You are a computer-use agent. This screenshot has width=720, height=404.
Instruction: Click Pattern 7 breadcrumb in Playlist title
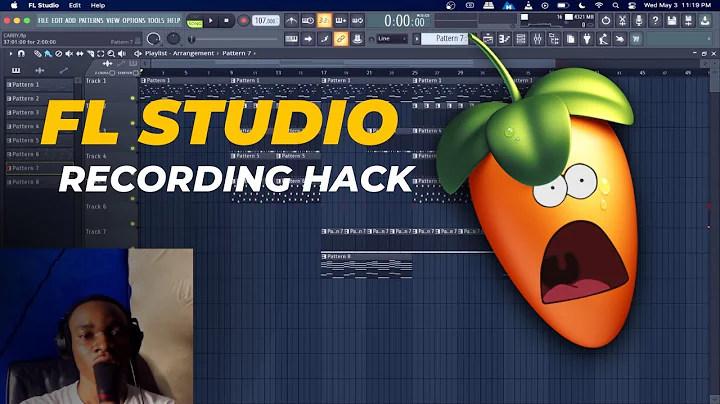point(236,53)
